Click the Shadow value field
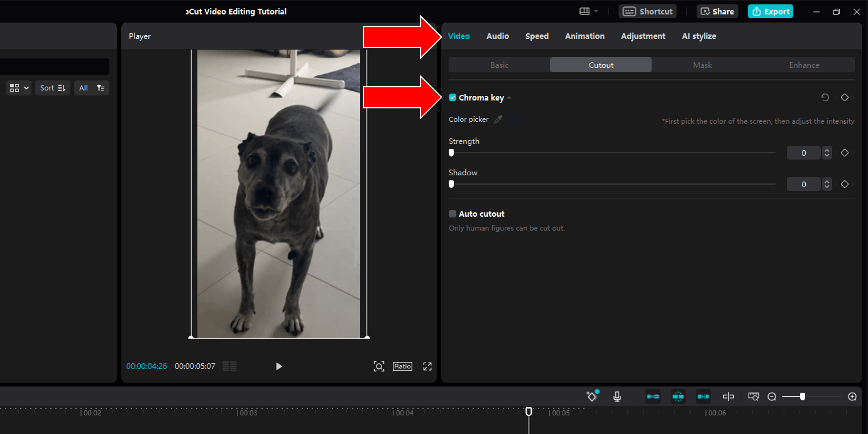Image resolution: width=868 pixels, height=434 pixels. (x=804, y=184)
